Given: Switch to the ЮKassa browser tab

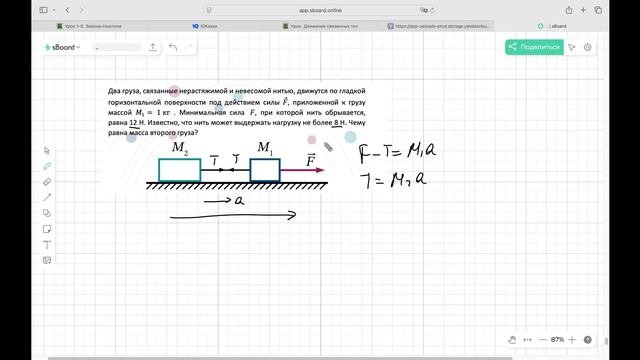Looking at the screenshot, I should point(205,26).
